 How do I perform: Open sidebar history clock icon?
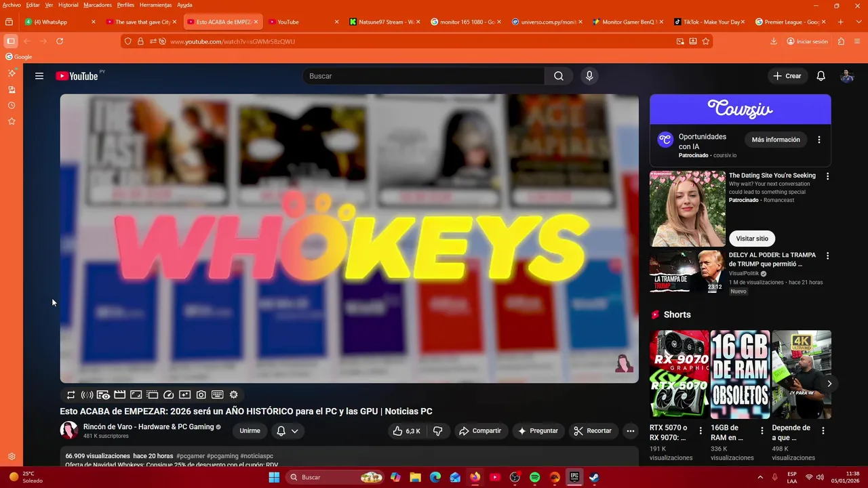coord(12,106)
